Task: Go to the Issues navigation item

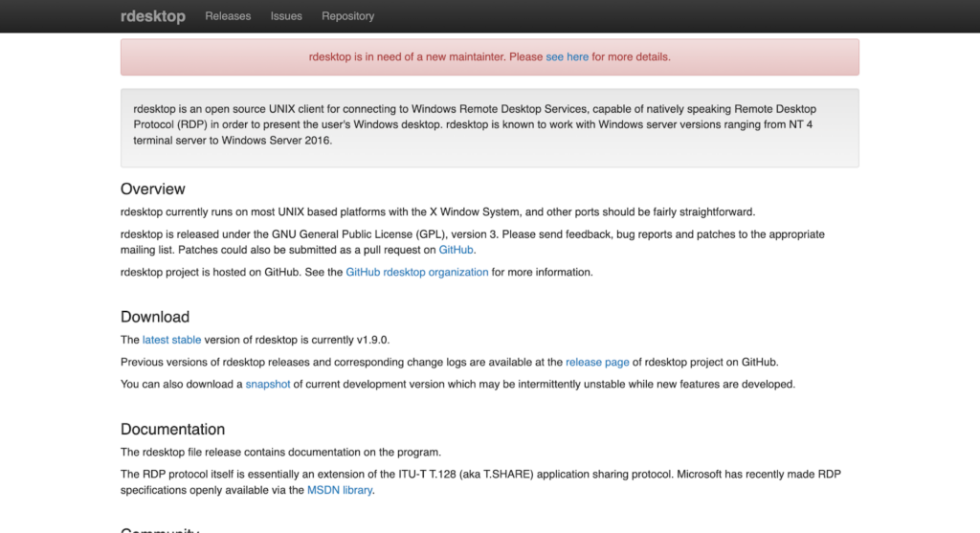Action: click(286, 16)
